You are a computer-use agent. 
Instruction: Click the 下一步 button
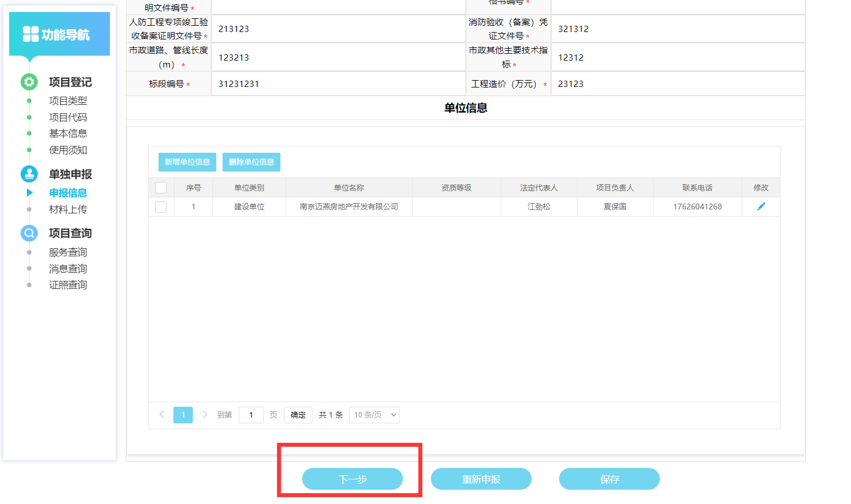352,479
